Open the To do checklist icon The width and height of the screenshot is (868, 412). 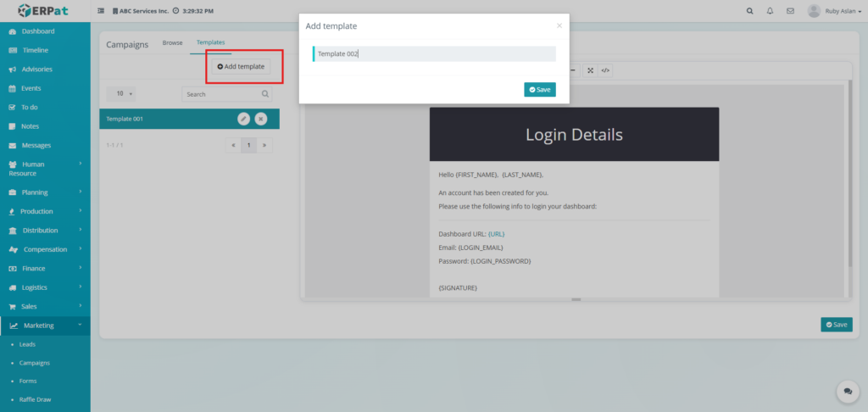tap(13, 108)
